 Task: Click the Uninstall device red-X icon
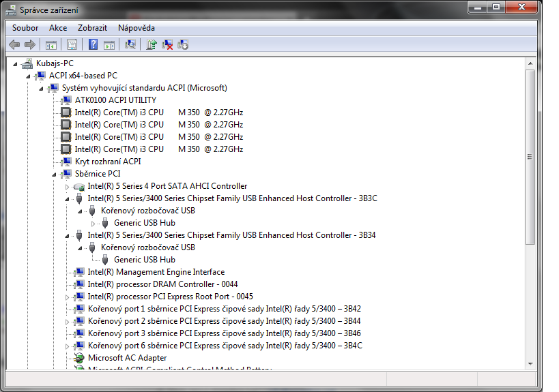167,45
